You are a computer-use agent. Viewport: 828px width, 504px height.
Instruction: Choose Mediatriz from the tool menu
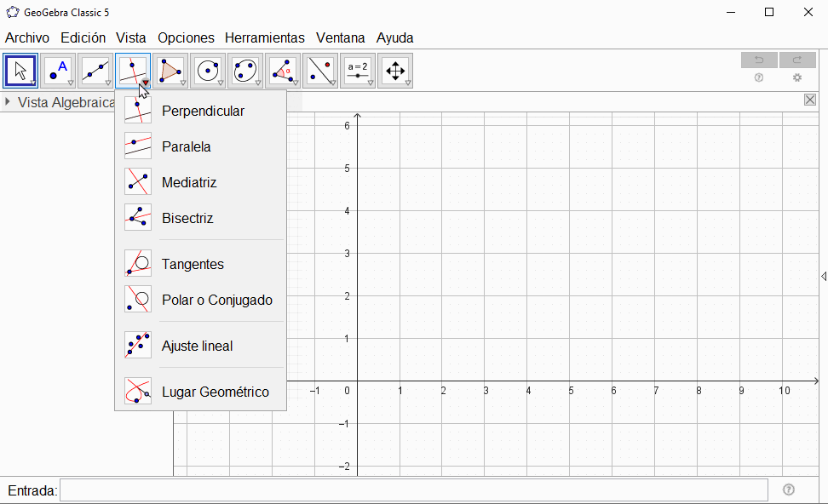pos(189,183)
